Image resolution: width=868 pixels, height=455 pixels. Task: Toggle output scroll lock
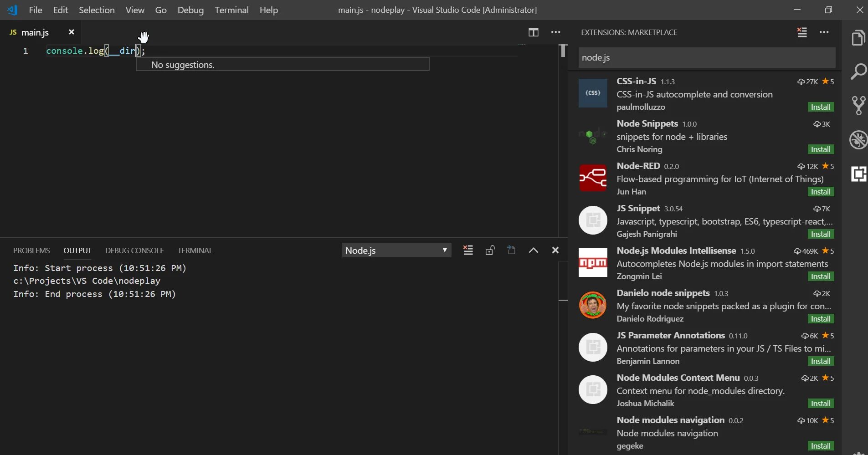(490, 250)
